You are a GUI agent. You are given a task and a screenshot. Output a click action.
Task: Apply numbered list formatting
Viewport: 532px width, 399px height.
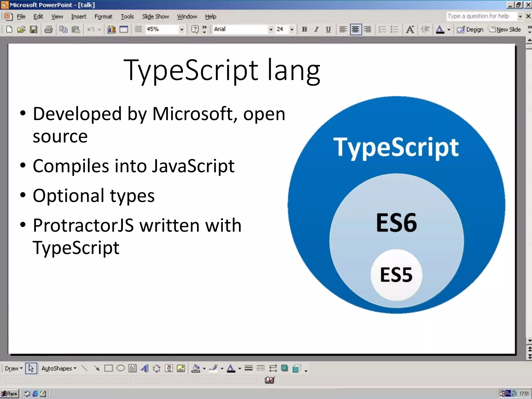click(x=382, y=29)
